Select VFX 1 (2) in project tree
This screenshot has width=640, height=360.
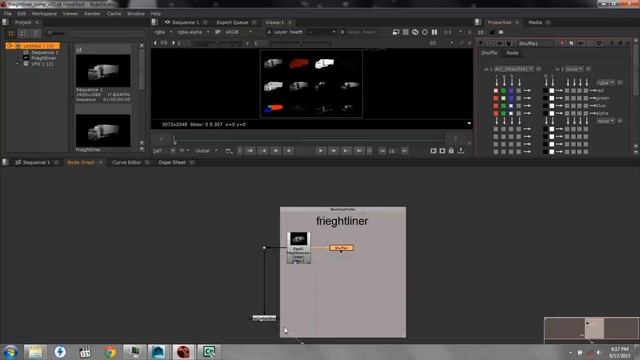[42, 64]
